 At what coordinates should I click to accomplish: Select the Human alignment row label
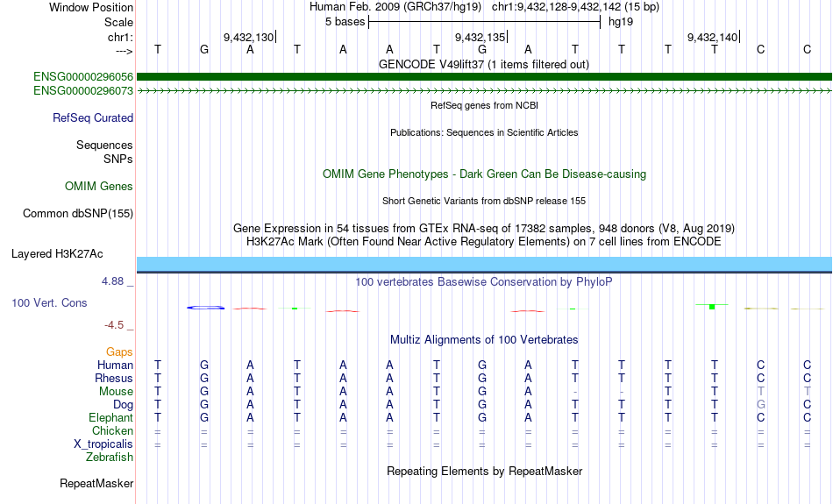(115, 366)
